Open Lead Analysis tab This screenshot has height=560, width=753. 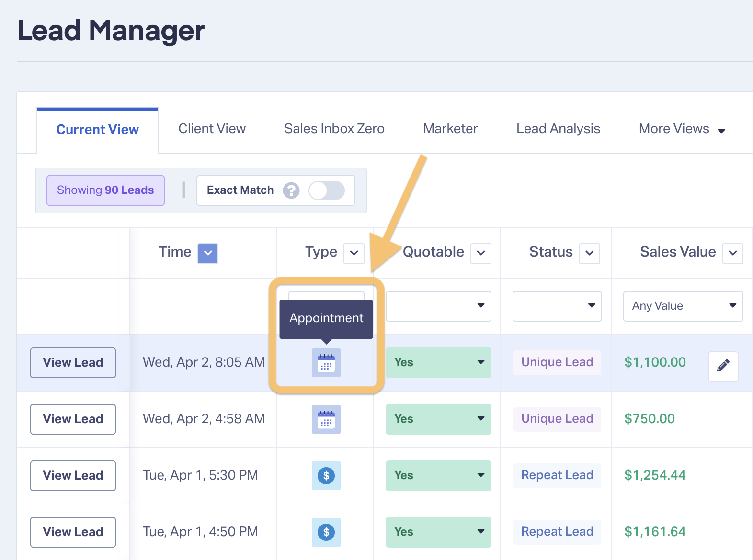click(558, 129)
